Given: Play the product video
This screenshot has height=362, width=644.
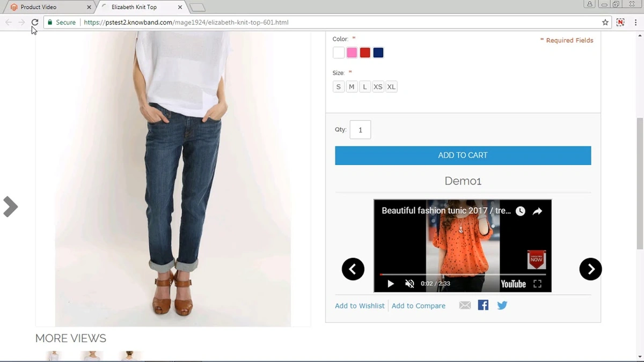Looking at the screenshot, I should pyautogui.click(x=390, y=283).
